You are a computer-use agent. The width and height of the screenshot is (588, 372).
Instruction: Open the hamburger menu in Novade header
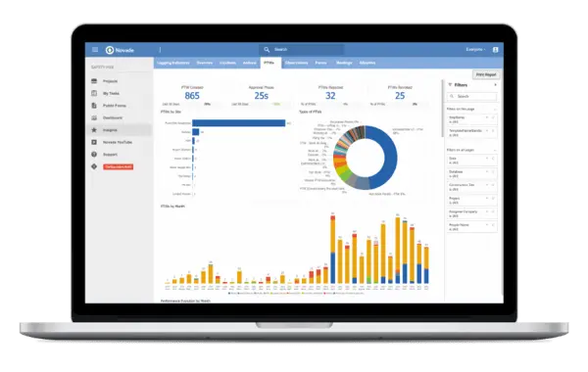coord(95,50)
